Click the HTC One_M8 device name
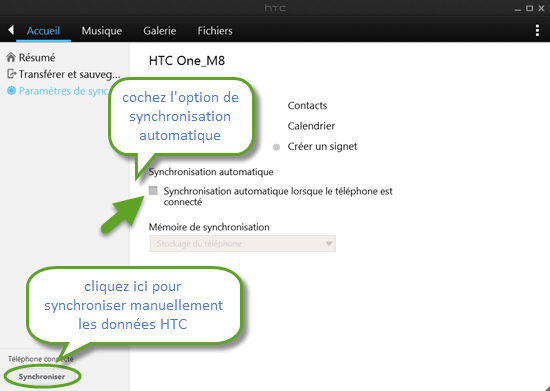 tap(187, 61)
